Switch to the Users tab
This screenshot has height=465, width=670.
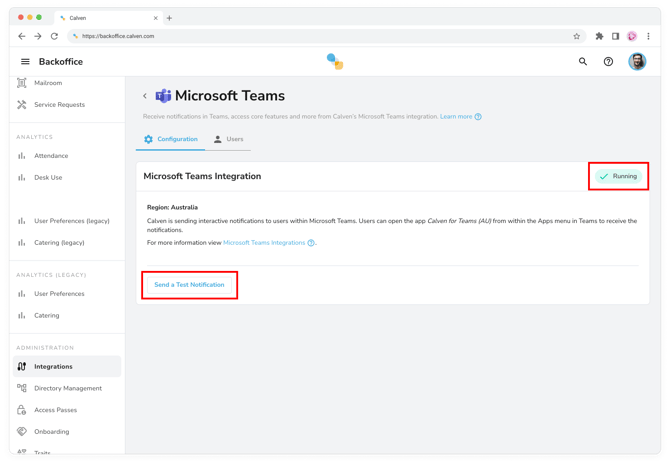point(228,139)
